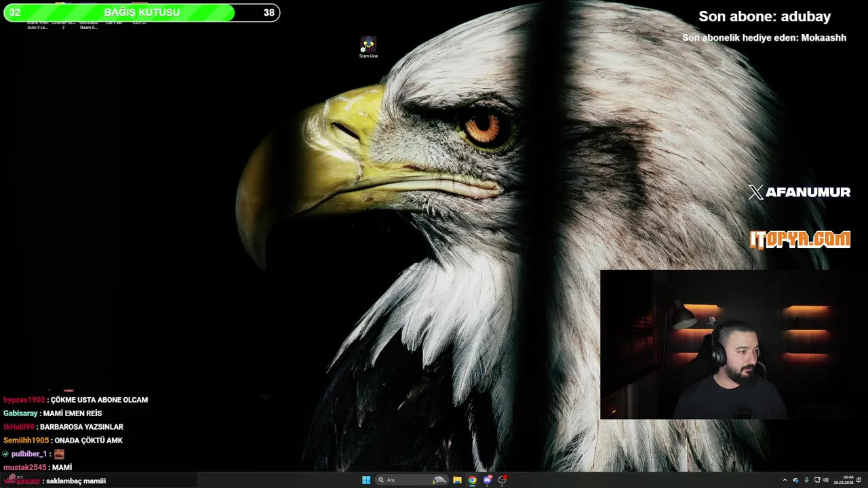Click the GeoGuessr Steam desktop label
This screenshot has height=488, width=868.
coord(88,25)
